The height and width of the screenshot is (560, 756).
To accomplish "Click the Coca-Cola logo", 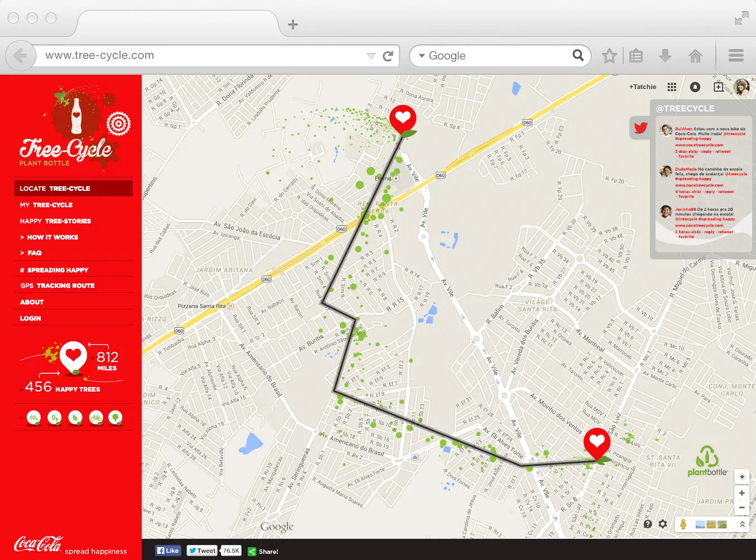I will pos(38,544).
